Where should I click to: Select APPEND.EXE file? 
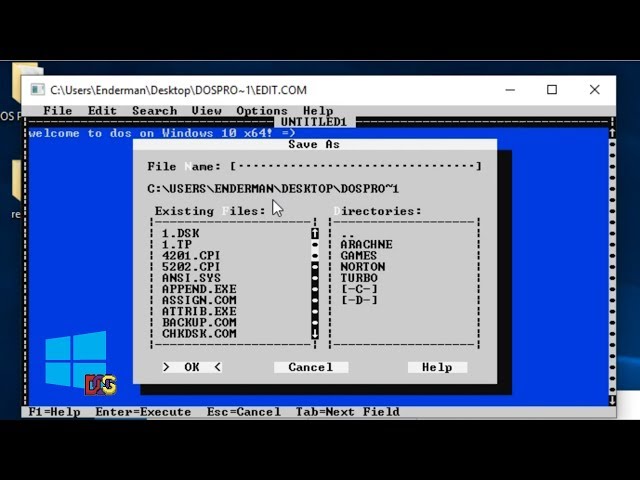(x=199, y=289)
